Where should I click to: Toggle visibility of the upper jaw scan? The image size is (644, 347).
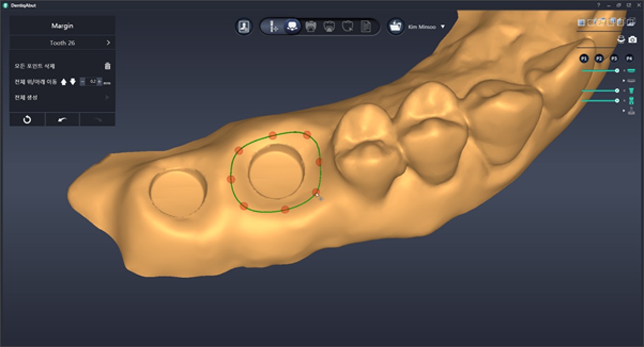coord(631,71)
